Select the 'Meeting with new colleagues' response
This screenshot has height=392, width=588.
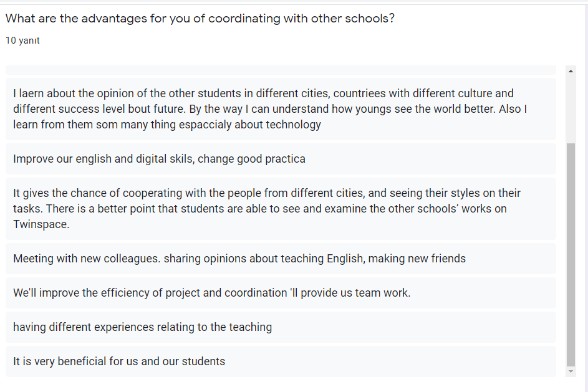(281, 259)
